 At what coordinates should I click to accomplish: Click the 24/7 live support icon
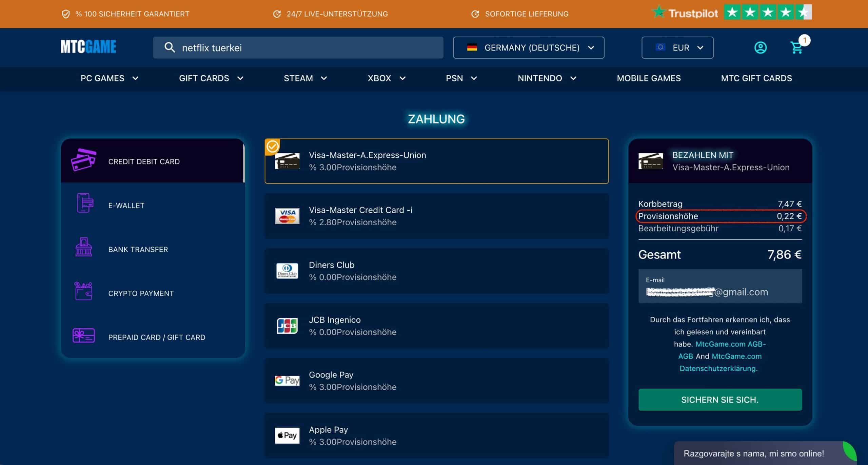[277, 14]
